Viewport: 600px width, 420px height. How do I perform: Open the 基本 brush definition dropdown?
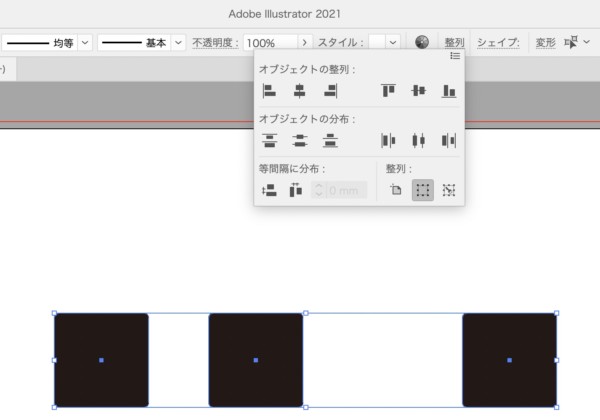pyautogui.click(x=178, y=43)
